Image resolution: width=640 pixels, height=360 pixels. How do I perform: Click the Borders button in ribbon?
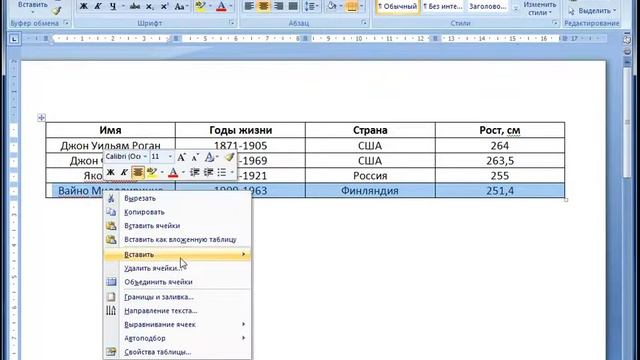point(351,6)
